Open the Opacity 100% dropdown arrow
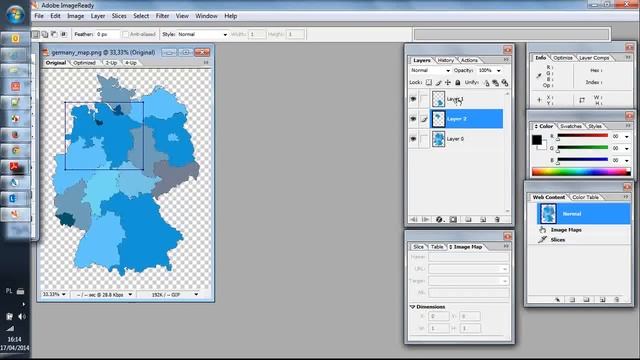 coord(498,71)
